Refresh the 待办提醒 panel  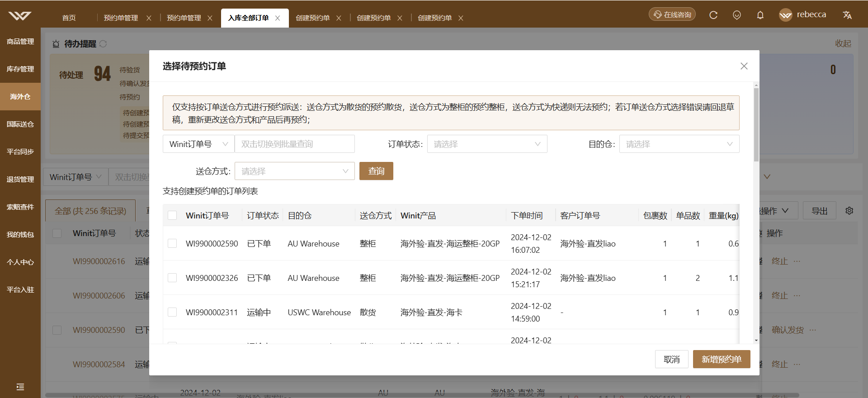(x=103, y=44)
